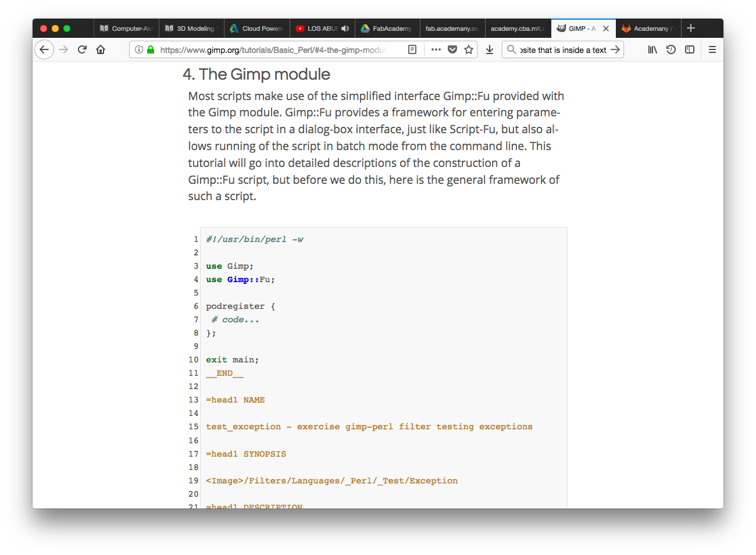Image resolution: width=756 pixels, height=555 pixels.
Task: Open the Firefox hamburger menu
Action: (x=712, y=50)
